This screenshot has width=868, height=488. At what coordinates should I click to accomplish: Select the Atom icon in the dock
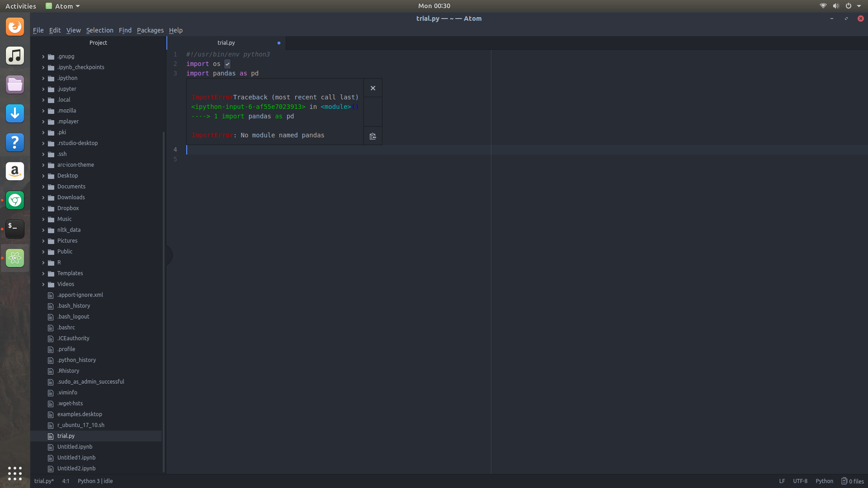pos(15,258)
